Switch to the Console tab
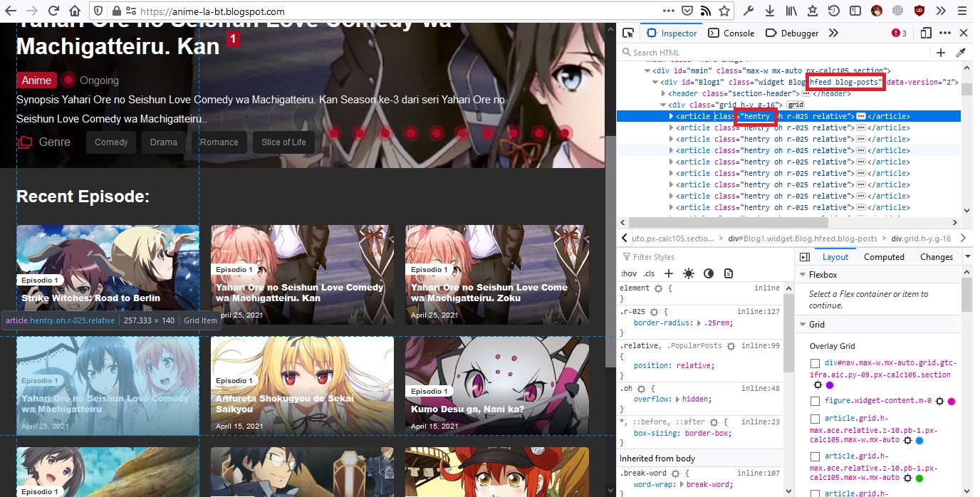 point(731,33)
